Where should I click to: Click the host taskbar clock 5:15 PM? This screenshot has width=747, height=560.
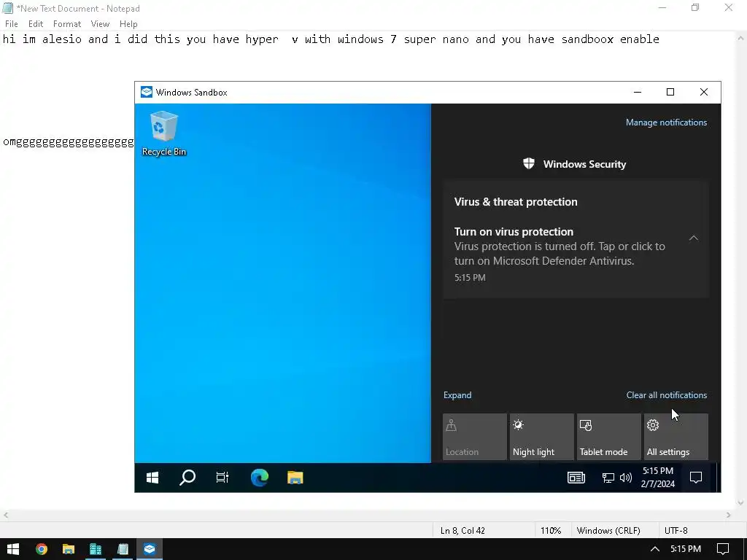point(686,549)
